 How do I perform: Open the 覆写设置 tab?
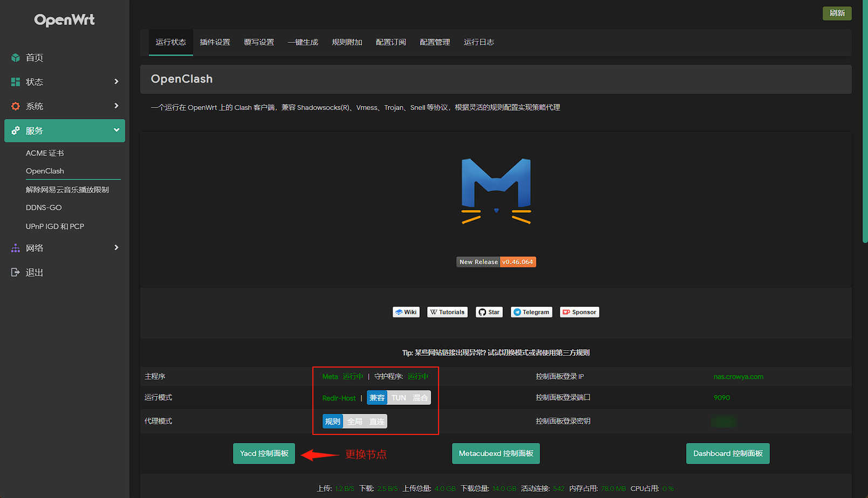pyautogui.click(x=259, y=42)
